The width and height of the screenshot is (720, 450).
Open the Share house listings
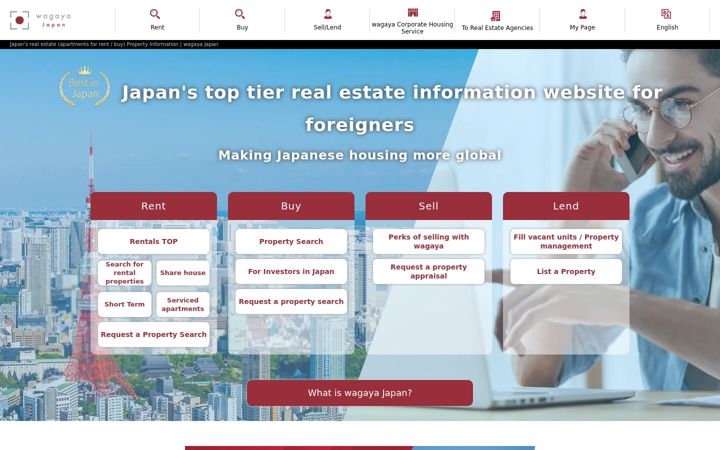click(183, 273)
